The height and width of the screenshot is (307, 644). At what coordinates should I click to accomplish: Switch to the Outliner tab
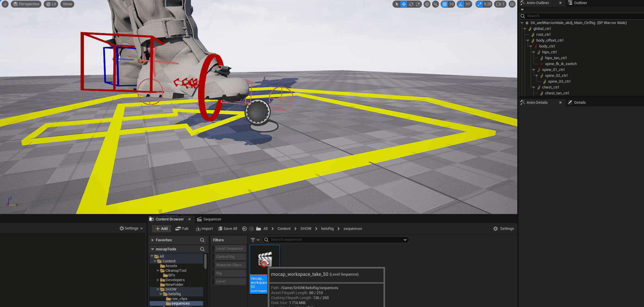coord(577,3)
